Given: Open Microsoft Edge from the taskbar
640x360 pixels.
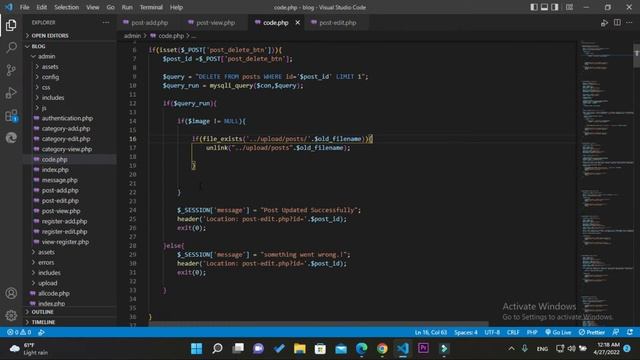Looking at the screenshot, I should 361,348.
